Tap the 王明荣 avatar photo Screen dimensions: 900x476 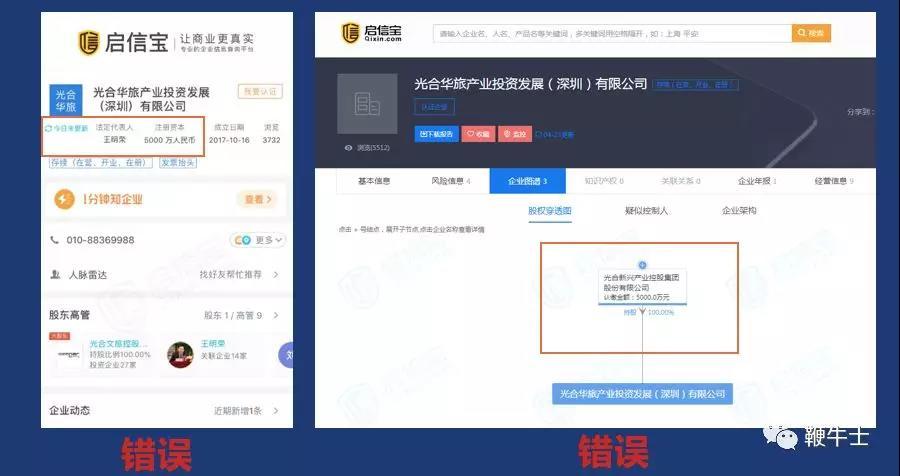(180, 355)
